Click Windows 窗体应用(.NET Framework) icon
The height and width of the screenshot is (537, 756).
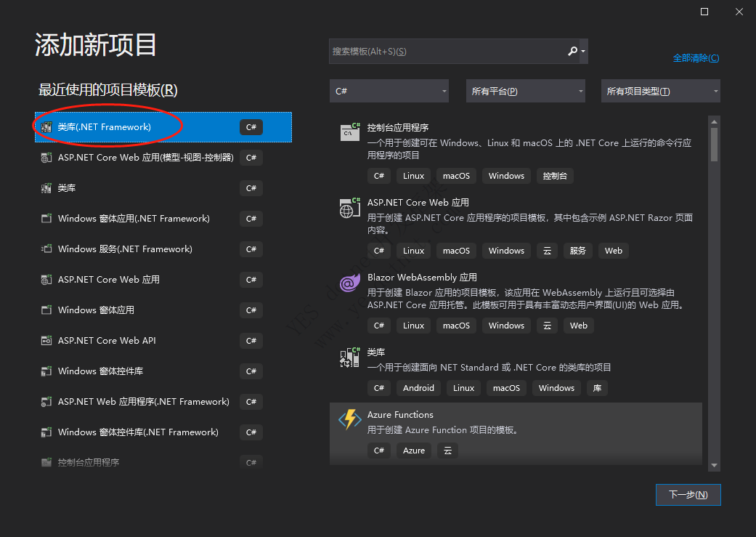coord(46,219)
